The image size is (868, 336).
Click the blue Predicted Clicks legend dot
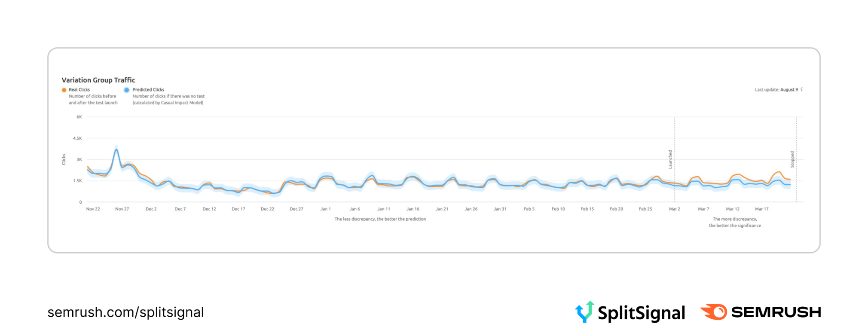[x=126, y=90]
